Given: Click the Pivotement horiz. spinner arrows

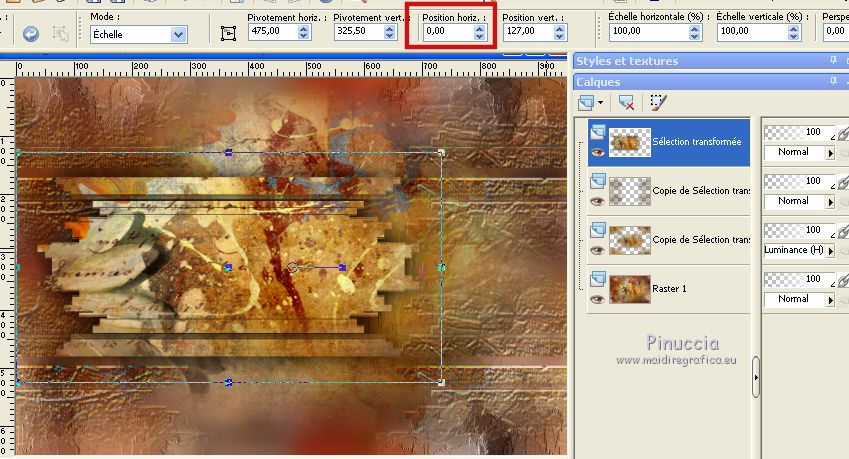Looking at the screenshot, I should click(304, 32).
